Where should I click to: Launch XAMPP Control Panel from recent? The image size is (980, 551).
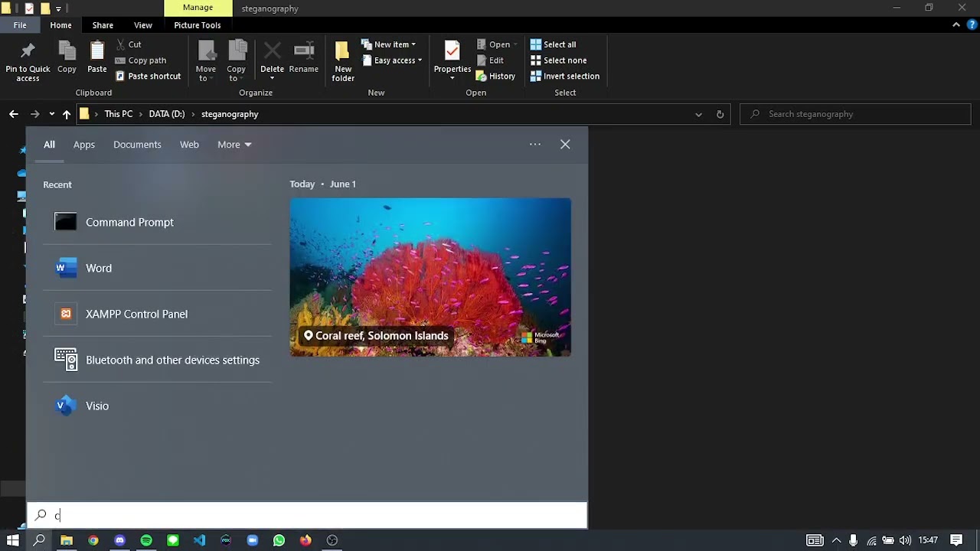(136, 314)
